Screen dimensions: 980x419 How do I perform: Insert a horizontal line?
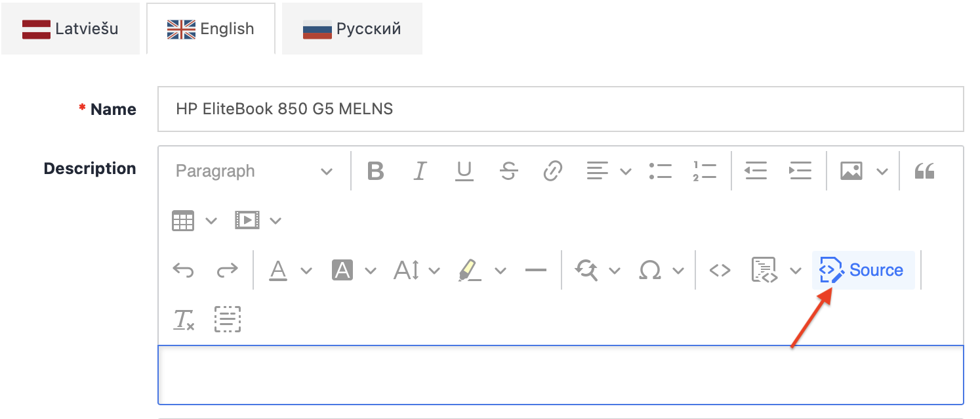point(536,270)
